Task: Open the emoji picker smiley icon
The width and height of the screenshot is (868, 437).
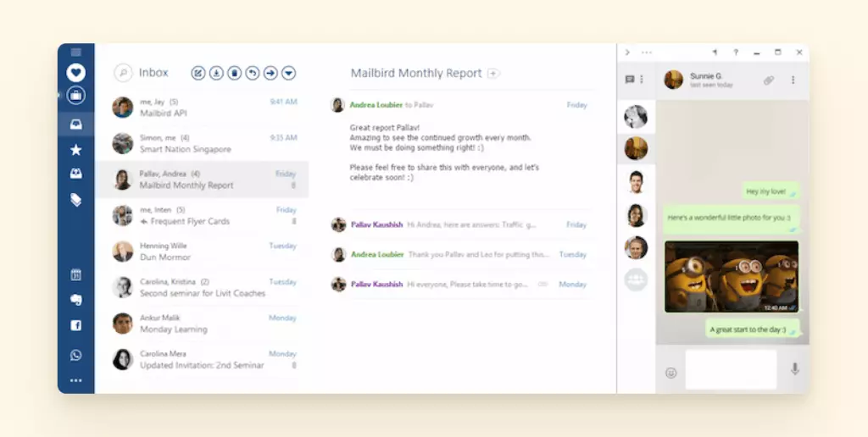Action: tap(671, 373)
